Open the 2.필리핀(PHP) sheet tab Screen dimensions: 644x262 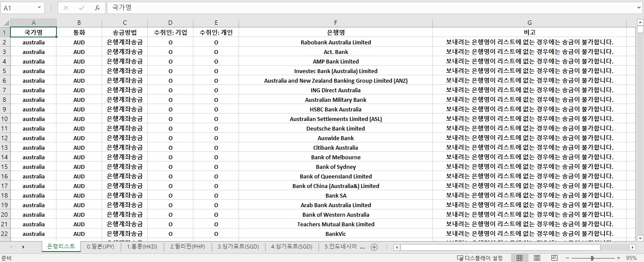point(188,246)
